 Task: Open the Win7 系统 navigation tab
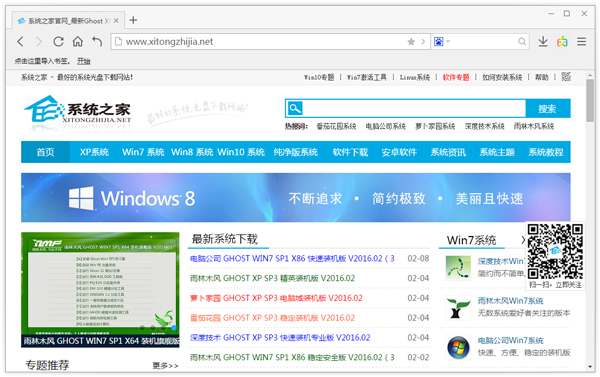143,152
